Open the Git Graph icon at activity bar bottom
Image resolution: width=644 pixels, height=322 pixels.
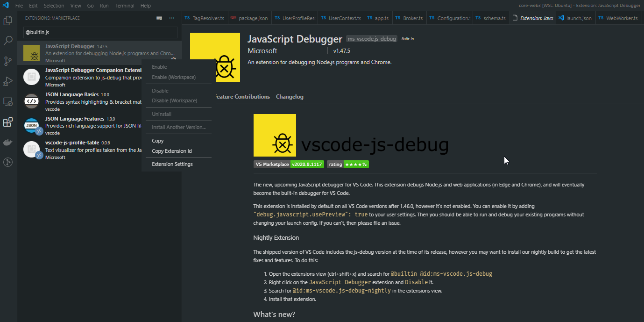pos(7,162)
